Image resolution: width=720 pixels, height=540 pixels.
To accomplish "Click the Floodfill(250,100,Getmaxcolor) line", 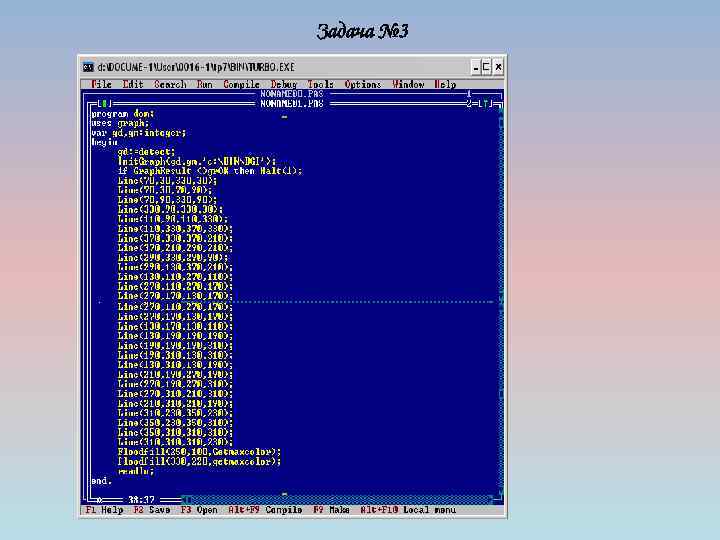I will point(199,452).
